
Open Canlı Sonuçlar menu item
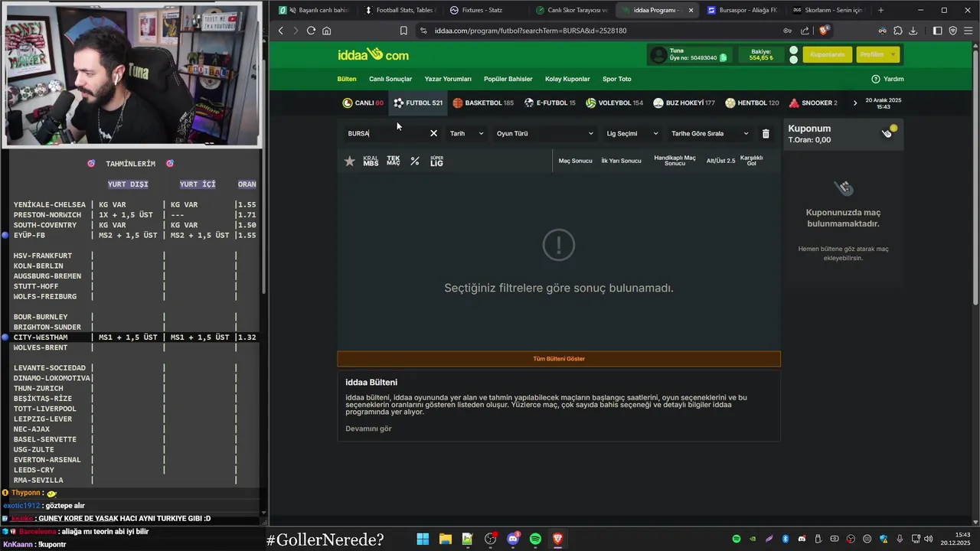tap(390, 79)
